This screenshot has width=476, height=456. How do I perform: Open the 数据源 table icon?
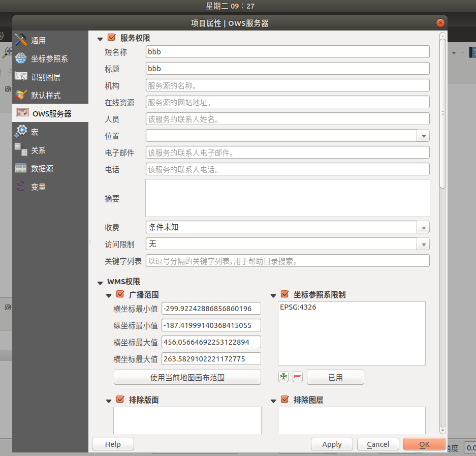pos(21,168)
